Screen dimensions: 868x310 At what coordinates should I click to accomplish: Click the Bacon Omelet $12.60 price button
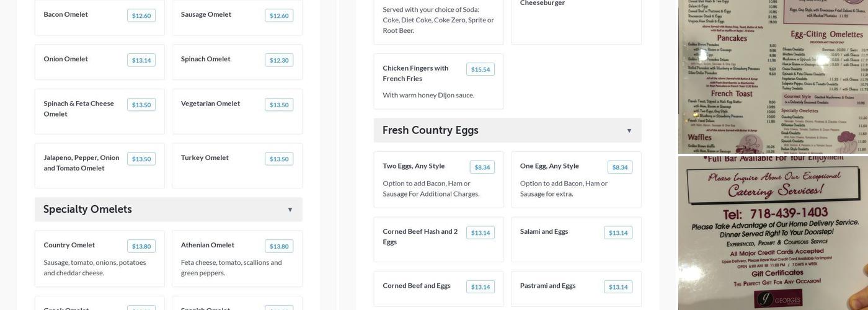[141, 15]
